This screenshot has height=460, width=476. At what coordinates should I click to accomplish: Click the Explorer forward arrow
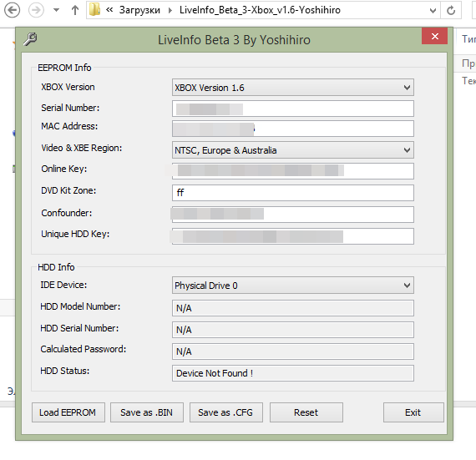click(x=36, y=10)
